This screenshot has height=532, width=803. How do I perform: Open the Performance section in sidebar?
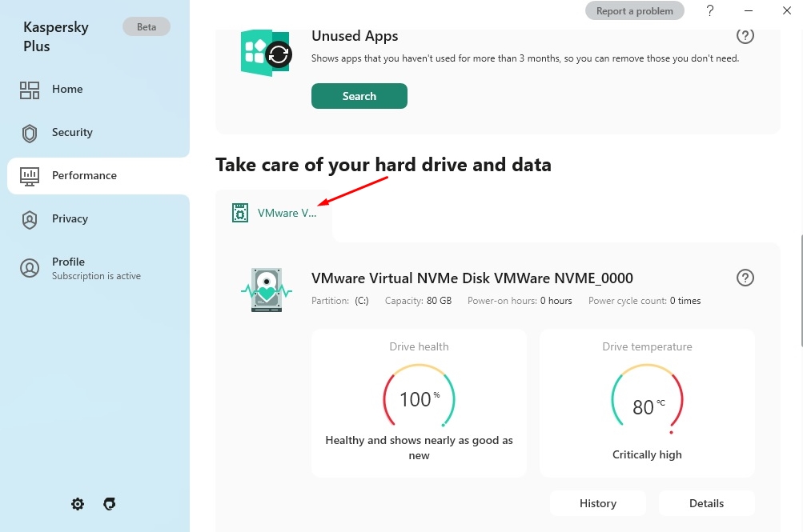tap(84, 175)
